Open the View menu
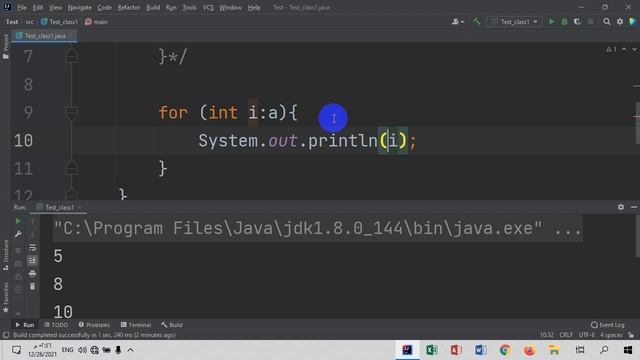 coord(56,7)
